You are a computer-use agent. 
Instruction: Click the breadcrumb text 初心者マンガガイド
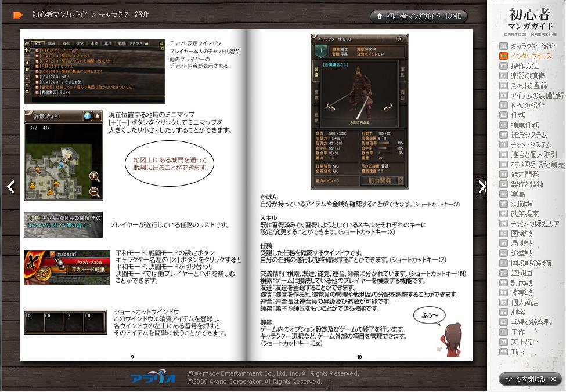coord(60,14)
